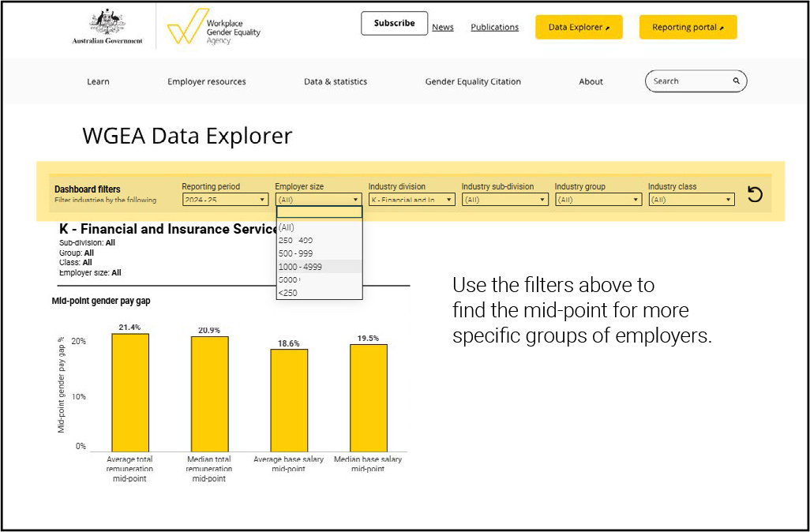Open the Reporting portal

pyautogui.click(x=688, y=26)
